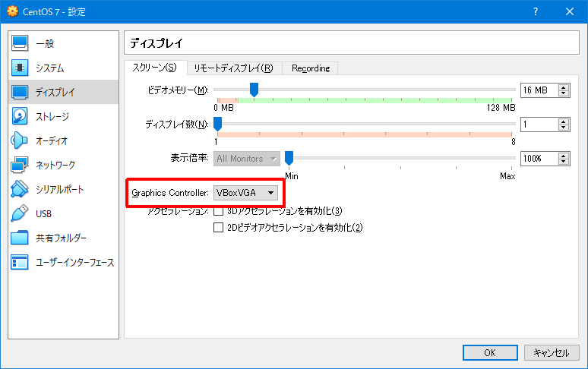The height and width of the screenshot is (369, 588).
Task: Select ネットワーク settings category label
Action: (x=55, y=166)
